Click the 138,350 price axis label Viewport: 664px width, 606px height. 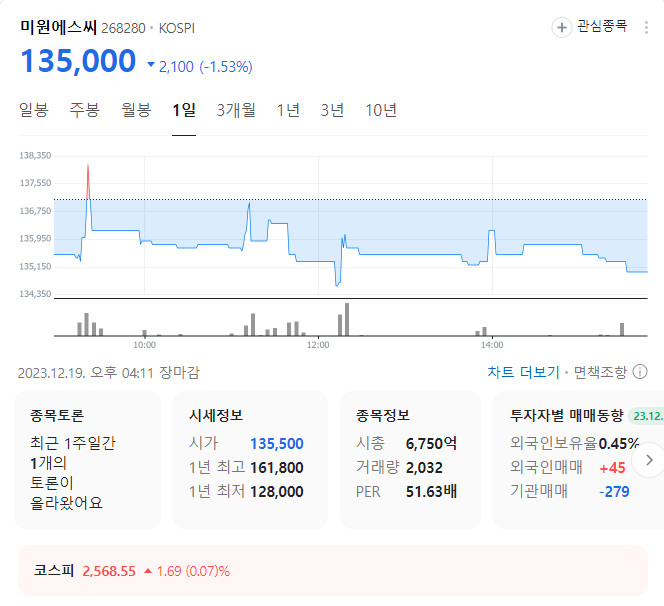pos(35,155)
